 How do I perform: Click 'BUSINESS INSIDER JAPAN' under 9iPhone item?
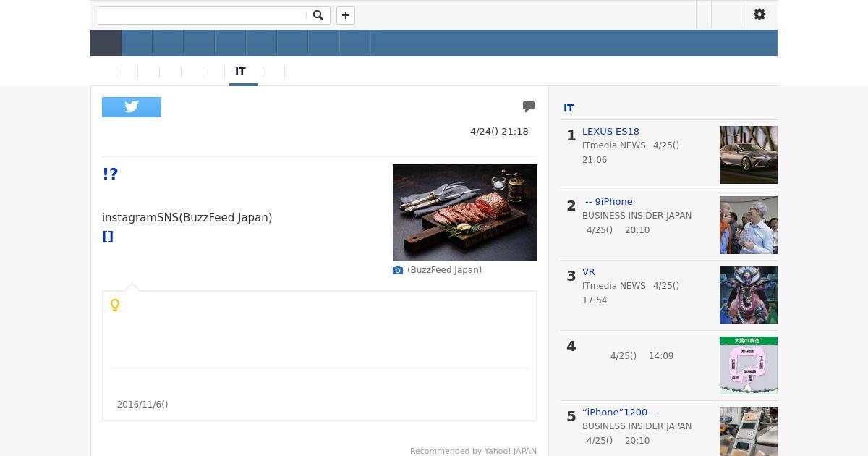[x=637, y=216]
